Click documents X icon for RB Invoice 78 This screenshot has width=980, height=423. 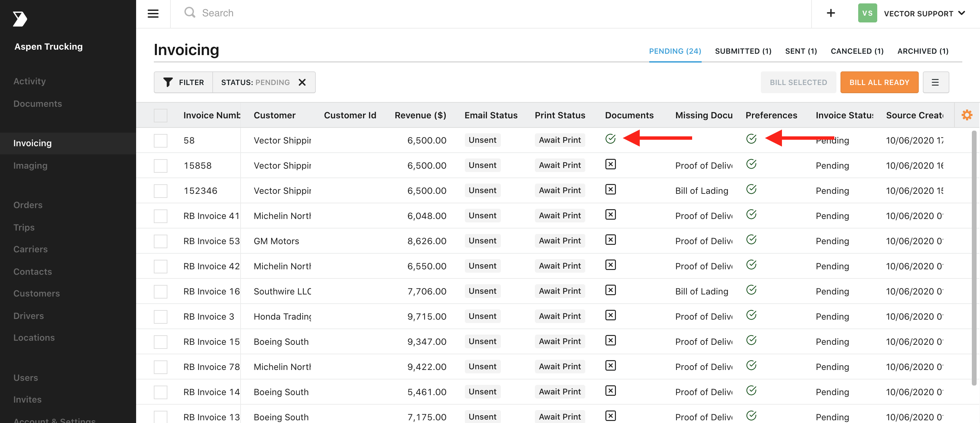click(610, 365)
